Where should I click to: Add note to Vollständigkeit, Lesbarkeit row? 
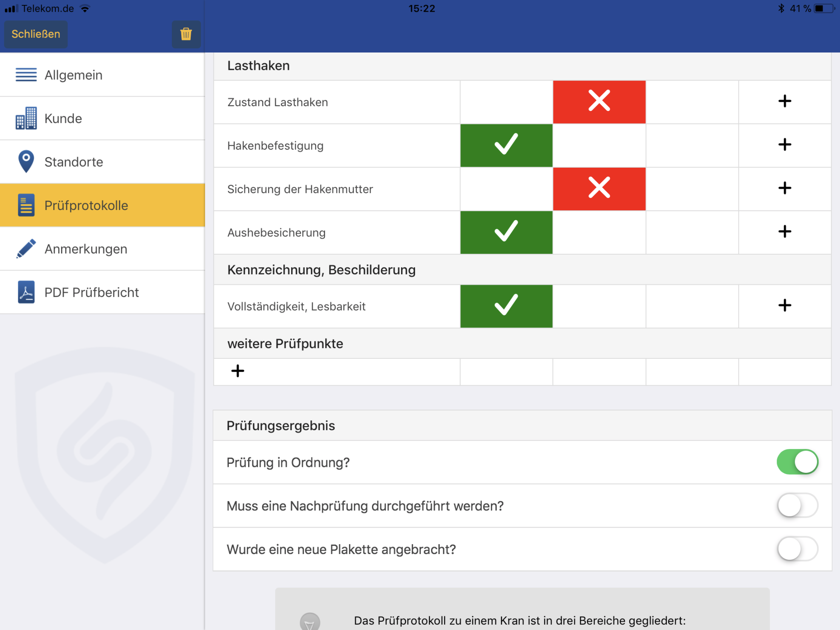click(x=784, y=306)
